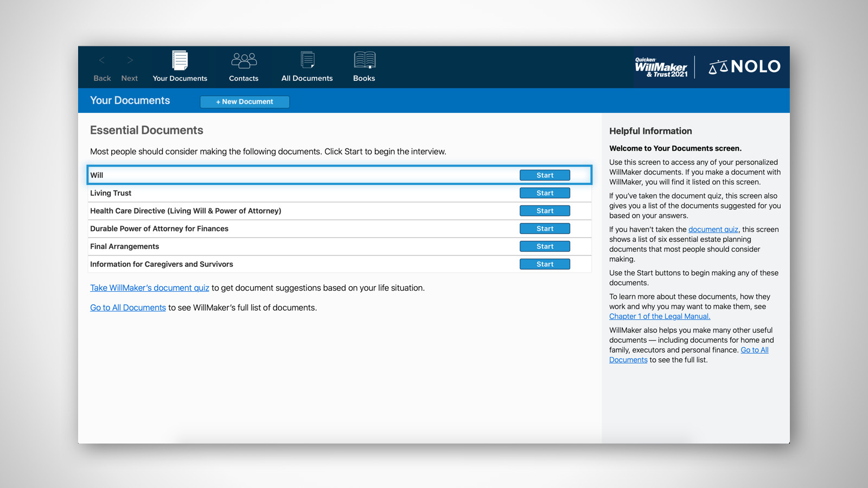868x488 pixels.
Task: Start the Final Arrangements document
Action: point(545,246)
